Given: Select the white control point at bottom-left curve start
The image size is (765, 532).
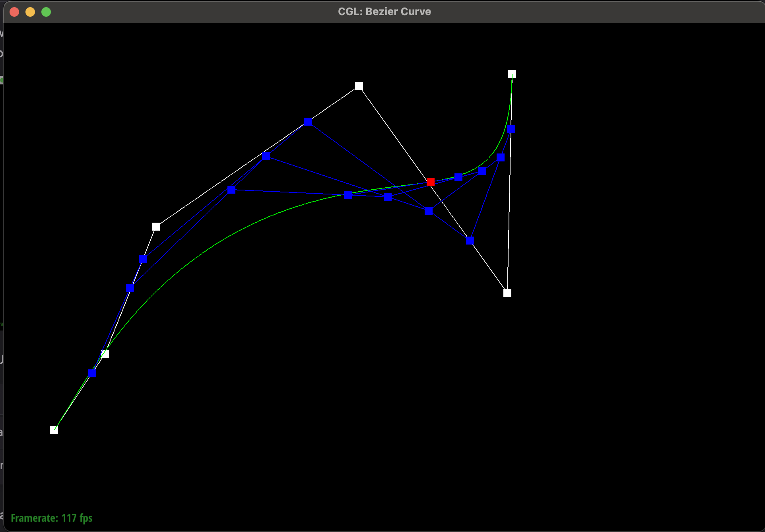Looking at the screenshot, I should point(54,430).
